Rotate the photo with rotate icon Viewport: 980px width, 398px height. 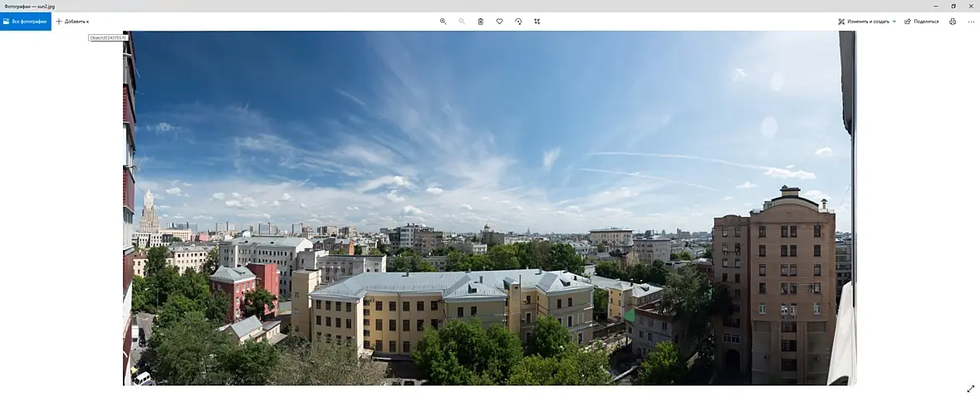tap(518, 22)
